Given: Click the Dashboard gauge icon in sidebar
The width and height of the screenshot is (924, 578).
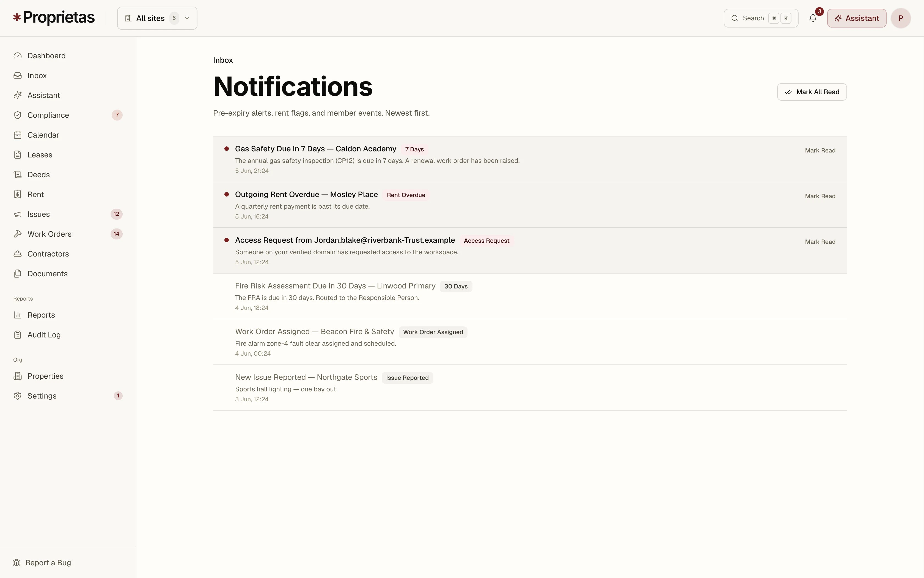Looking at the screenshot, I should click(x=18, y=56).
